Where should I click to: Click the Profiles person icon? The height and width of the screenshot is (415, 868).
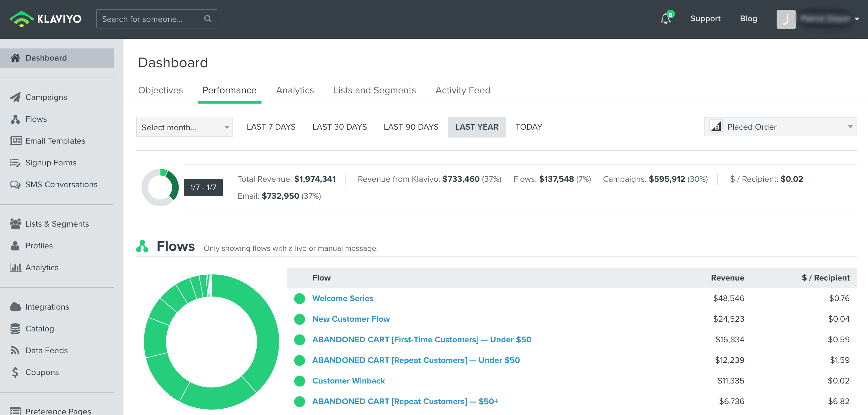[15, 246]
